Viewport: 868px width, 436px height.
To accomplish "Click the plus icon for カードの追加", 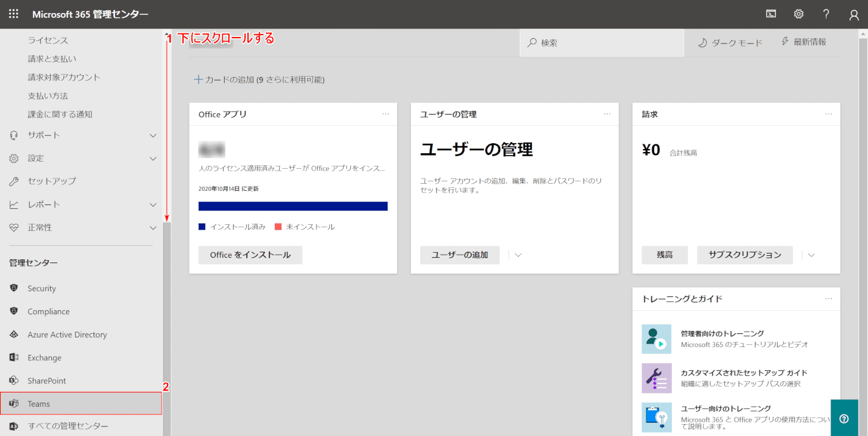I will (199, 79).
